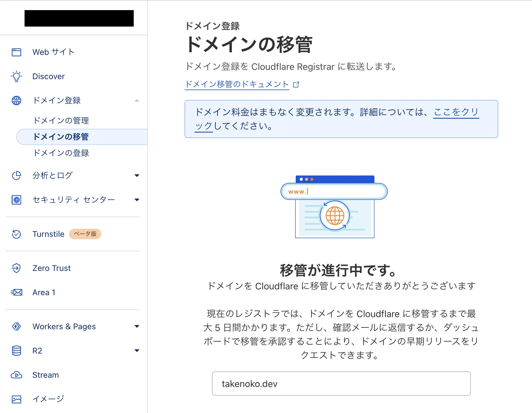This screenshot has width=532, height=413.
Task: Click the Workers & Pages icon
Action: coord(16,326)
